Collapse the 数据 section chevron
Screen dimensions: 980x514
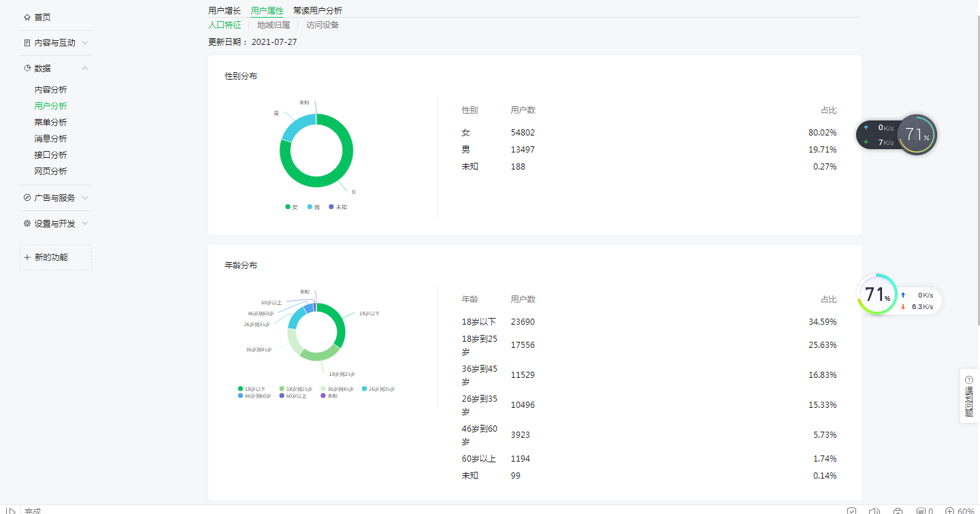[x=84, y=68]
